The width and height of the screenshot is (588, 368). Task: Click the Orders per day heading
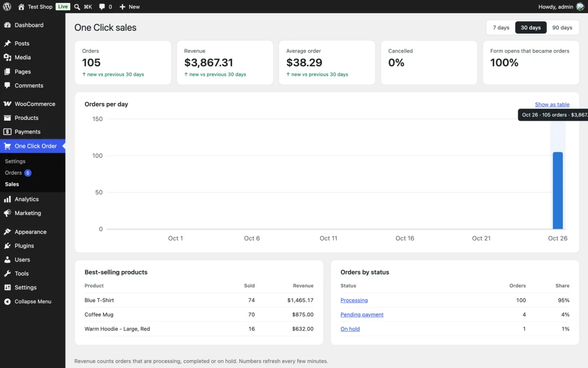pyautogui.click(x=106, y=105)
